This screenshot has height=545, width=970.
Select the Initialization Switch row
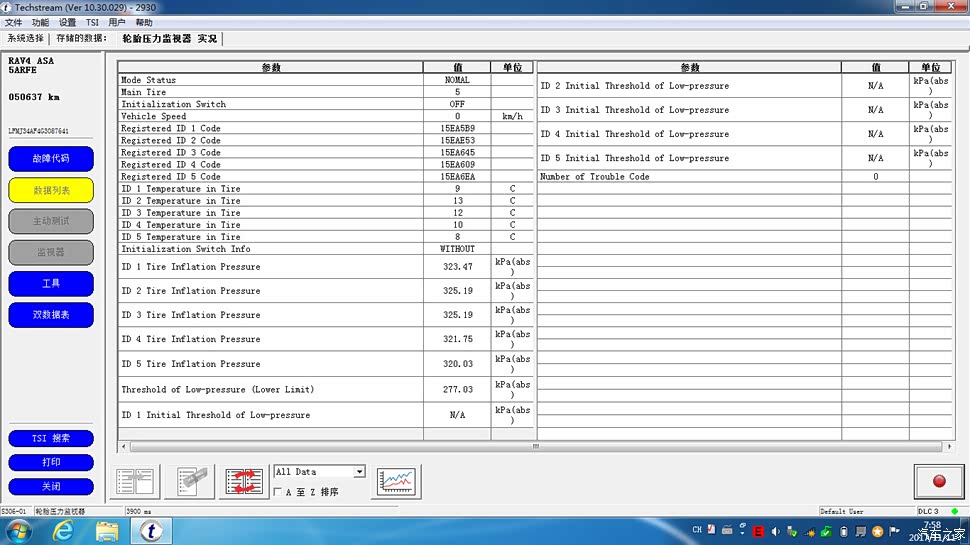[x=325, y=104]
